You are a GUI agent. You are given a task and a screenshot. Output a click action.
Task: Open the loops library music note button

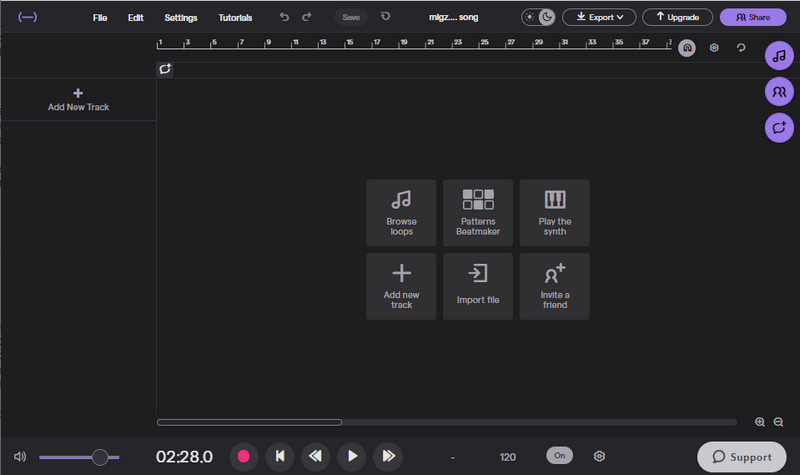coord(779,56)
